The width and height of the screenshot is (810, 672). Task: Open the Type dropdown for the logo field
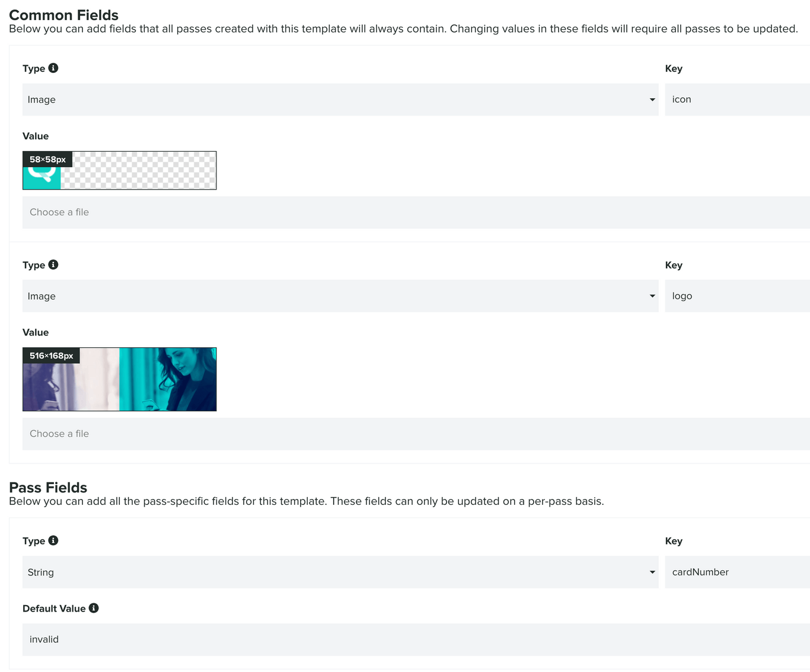340,296
